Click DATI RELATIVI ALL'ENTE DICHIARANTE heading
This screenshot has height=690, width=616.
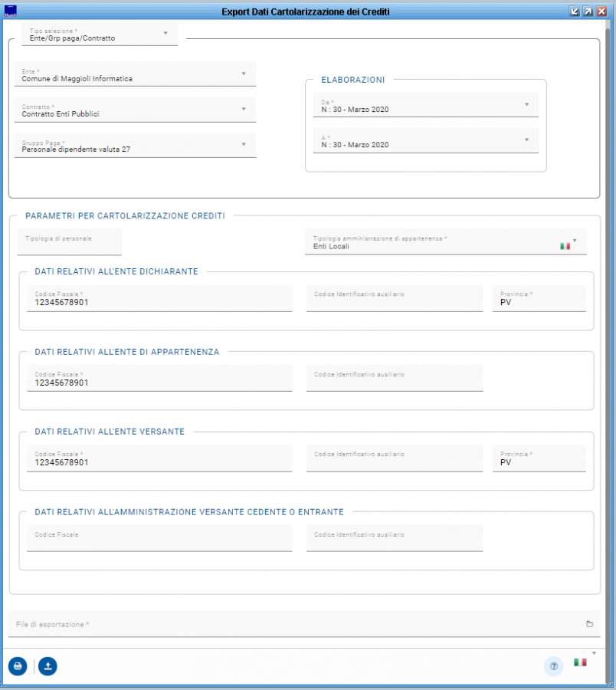pyautogui.click(x=116, y=271)
